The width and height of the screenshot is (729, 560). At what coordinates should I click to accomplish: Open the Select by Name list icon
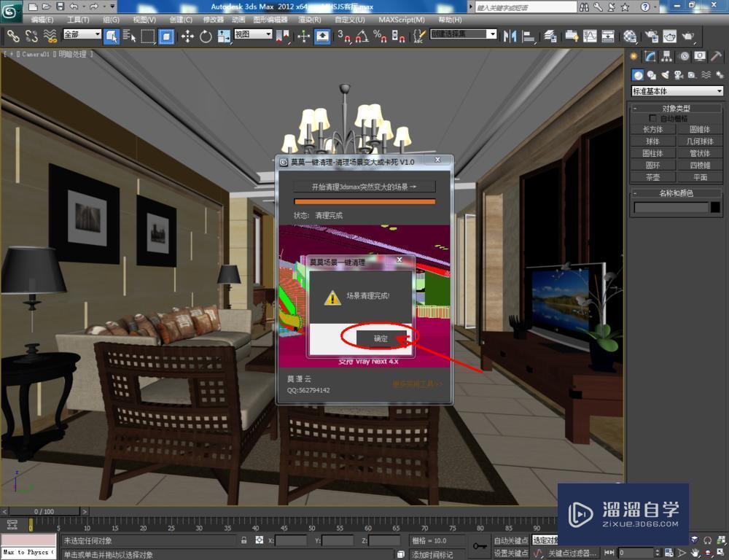coord(130,36)
